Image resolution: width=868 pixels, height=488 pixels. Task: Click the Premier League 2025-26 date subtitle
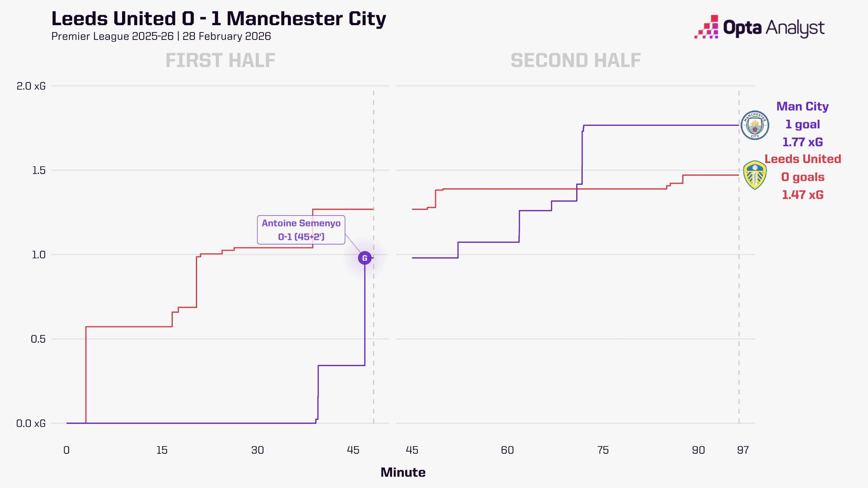pyautogui.click(x=161, y=36)
